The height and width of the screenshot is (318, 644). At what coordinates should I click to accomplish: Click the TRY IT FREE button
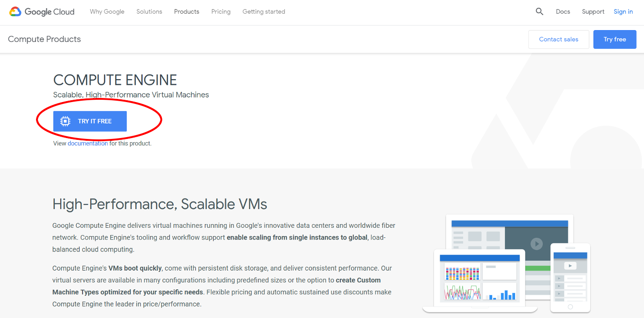pos(90,121)
